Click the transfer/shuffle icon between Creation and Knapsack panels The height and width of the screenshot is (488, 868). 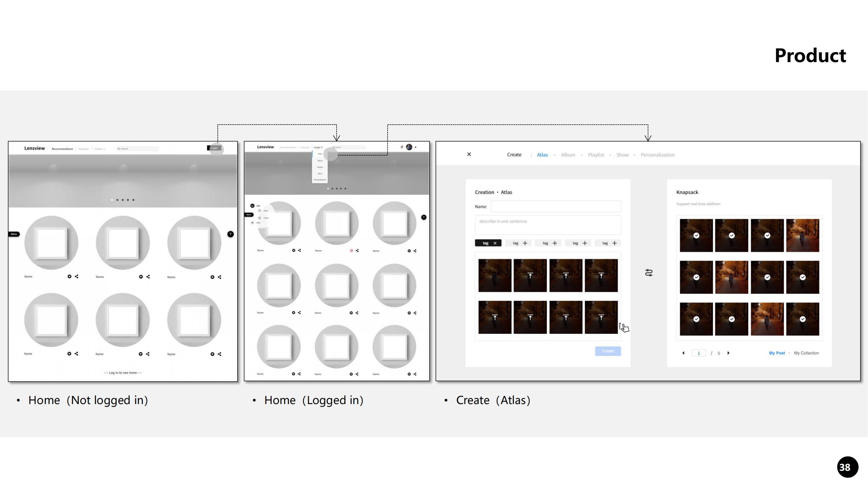point(648,273)
